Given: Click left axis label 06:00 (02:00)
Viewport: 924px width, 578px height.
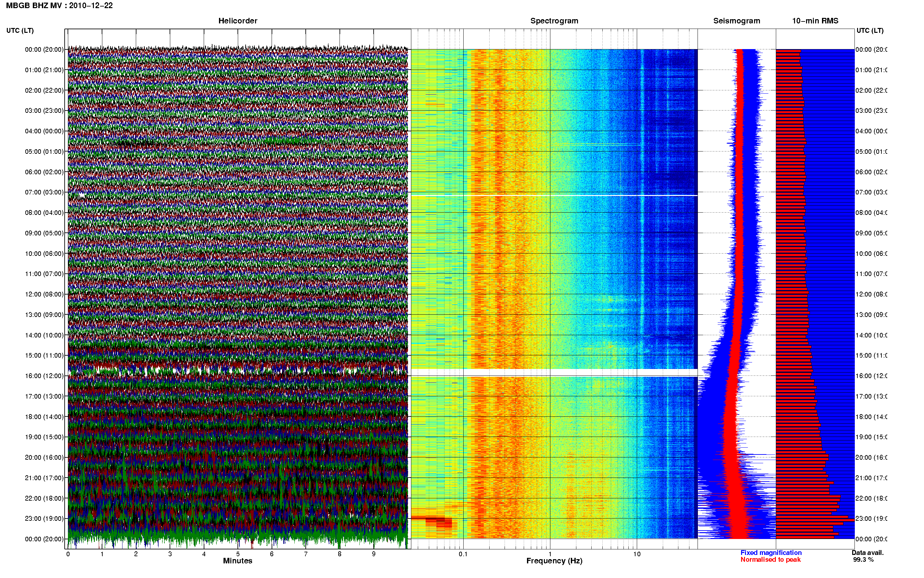Looking at the screenshot, I should 44,172.
